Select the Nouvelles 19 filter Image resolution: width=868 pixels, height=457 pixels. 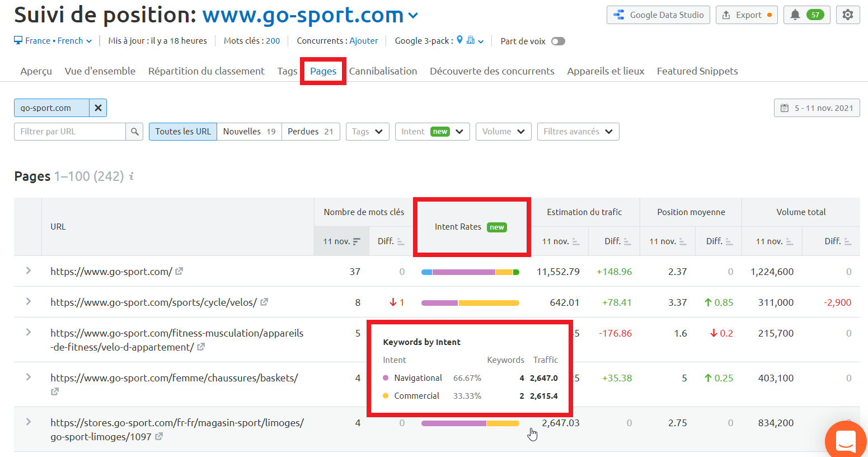tap(249, 132)
